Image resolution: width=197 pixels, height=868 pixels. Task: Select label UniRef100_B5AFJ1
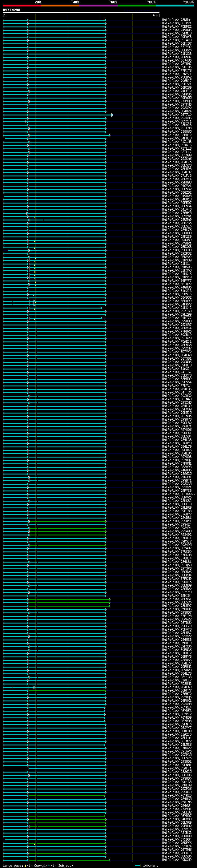coord(177,769)
